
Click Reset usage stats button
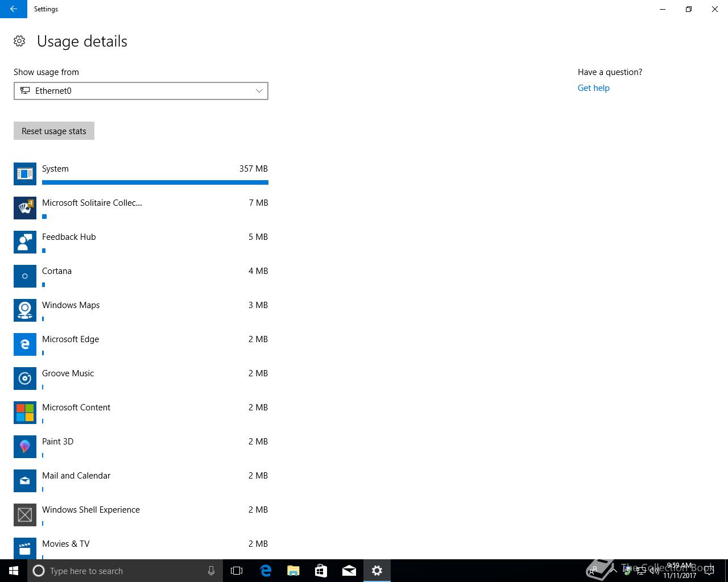tap(54, 131)
